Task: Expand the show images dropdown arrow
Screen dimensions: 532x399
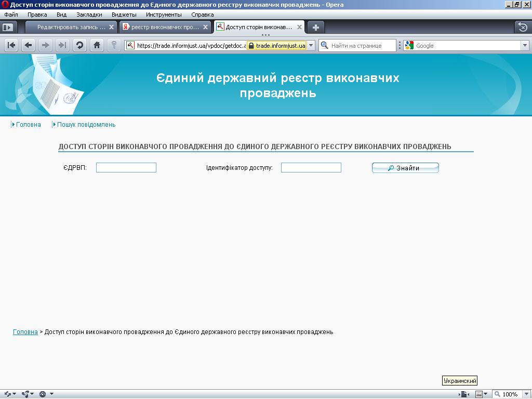Action: 486,394
